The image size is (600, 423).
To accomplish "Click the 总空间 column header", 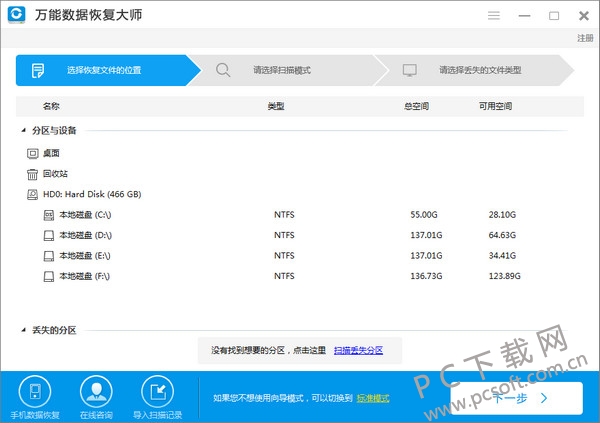I will click(x=416, y=106).
